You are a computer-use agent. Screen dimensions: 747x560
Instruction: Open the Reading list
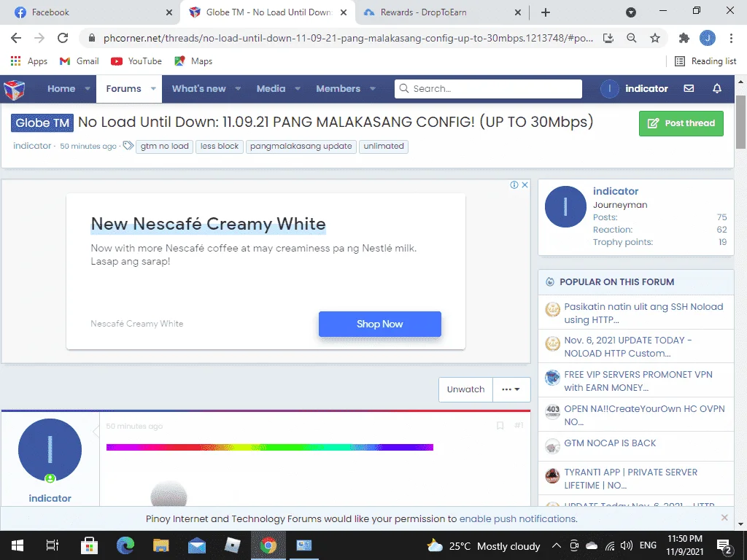[x=705, y=61]
